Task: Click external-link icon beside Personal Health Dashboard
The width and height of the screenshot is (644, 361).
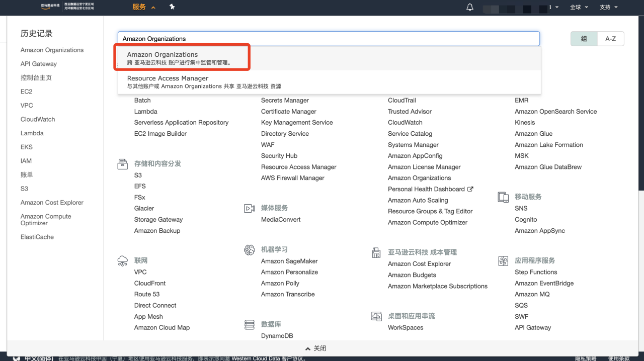Action: [470, 189]
